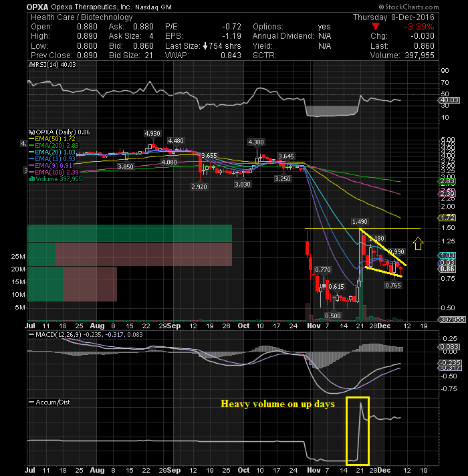Click the 4.380 October peak label
Screen dimensions: 468x476
[256, 142]
